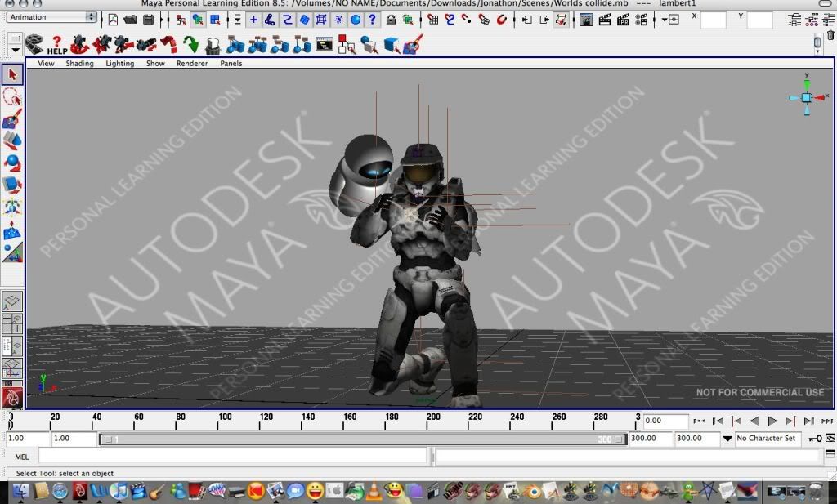Play the animation backwards

(x=754, y=421)
